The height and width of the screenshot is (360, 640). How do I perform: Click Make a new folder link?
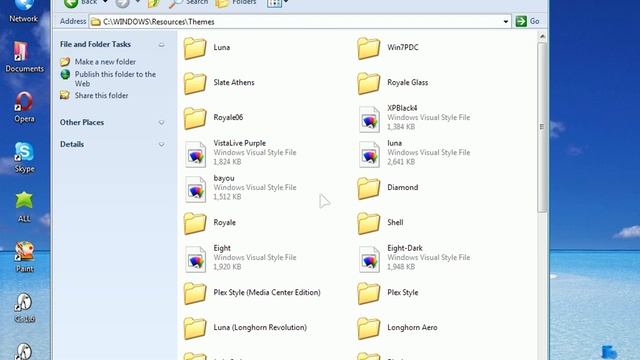(105, 62)
